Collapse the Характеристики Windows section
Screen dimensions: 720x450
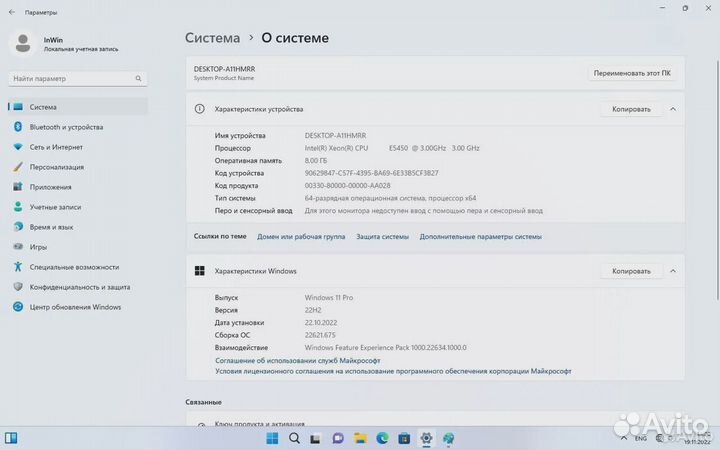673,271
